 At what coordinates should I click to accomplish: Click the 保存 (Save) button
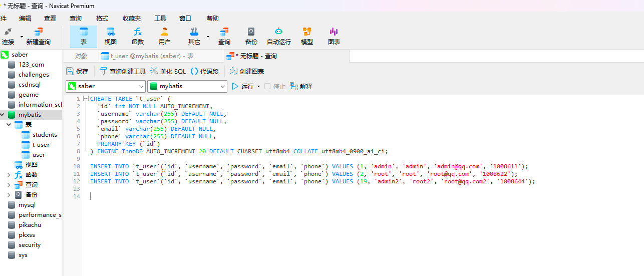click(77, 72)
